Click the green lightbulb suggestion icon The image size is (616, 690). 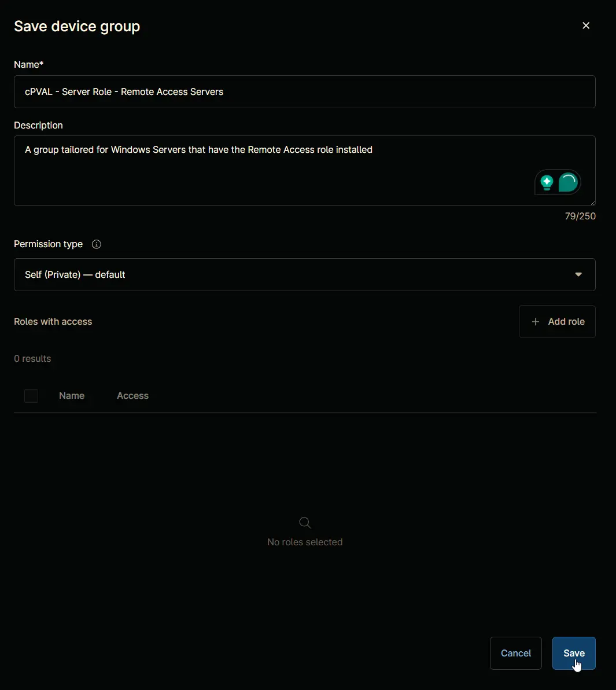click(x=547, y=182)
